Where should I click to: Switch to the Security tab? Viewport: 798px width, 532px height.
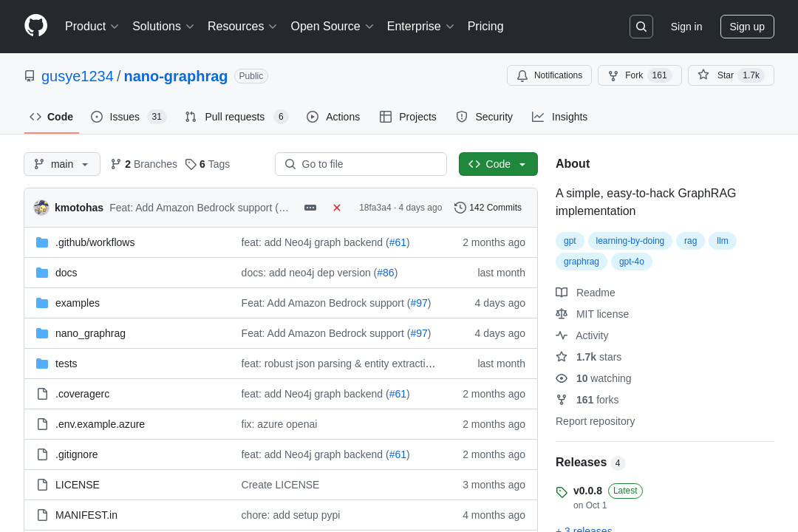485,117
